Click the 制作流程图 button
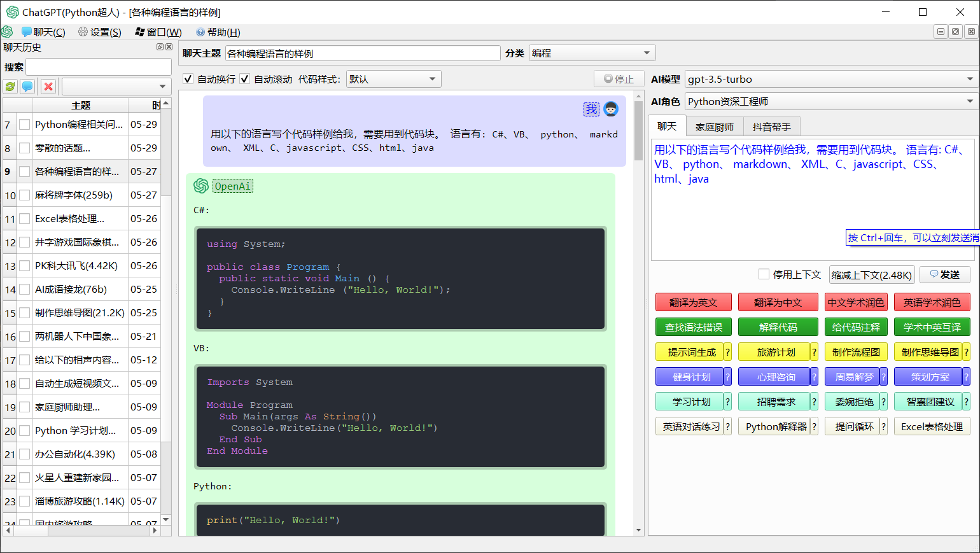The height and width of the screenshot is (553, 980). 856,352
